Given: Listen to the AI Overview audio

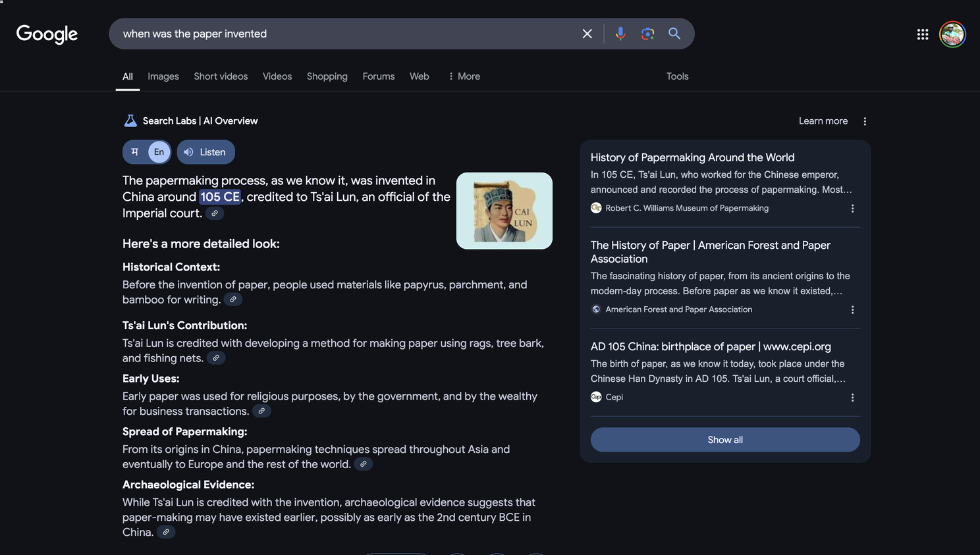Looking at the screenshot, I should coord(206,152).
